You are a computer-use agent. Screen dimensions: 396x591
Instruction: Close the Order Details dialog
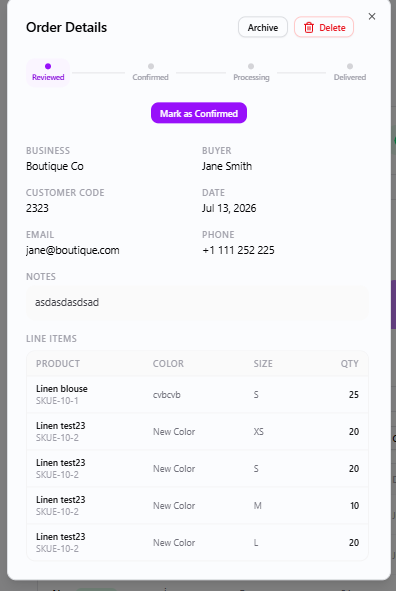tap(372, 16)
